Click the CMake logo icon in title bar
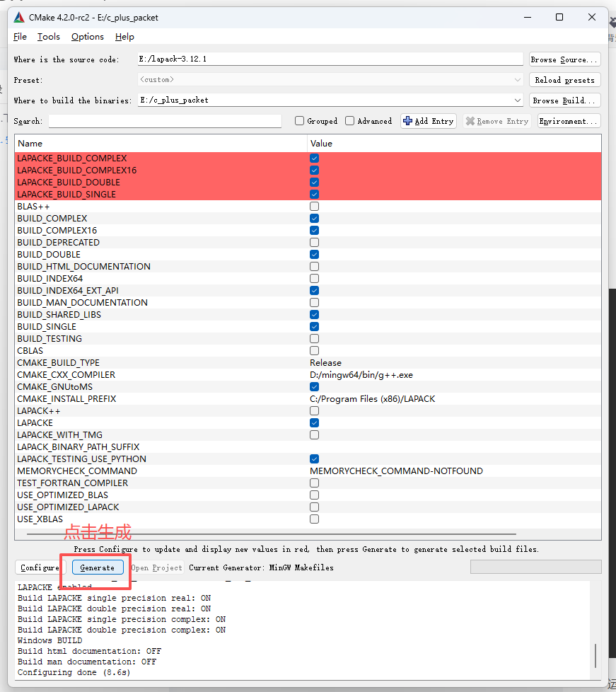The height and width of the screenshot is (692, 616). coord(19,18)
